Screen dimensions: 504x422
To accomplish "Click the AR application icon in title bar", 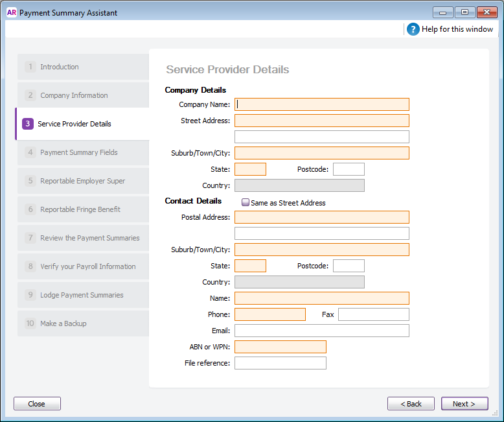I will pyautogui.click(x=12, y=12).
